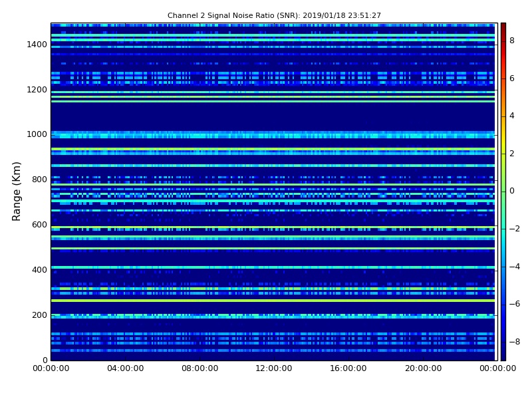This screenshot has width=532, height=399.
Task: Click the 1000 range tick label
Action: click(37, 134)
